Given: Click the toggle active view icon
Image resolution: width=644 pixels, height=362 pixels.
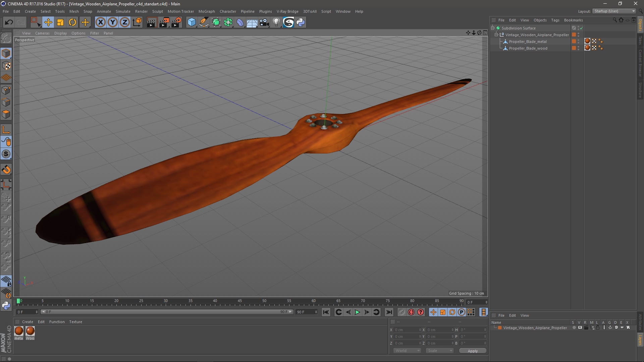Looking at the screenshot, I should [485, 33].
